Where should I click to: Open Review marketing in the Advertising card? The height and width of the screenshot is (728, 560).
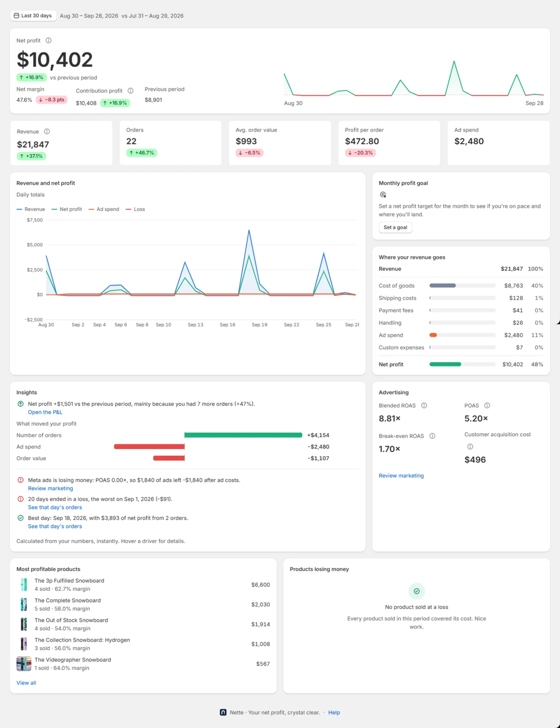click(401, 475)
